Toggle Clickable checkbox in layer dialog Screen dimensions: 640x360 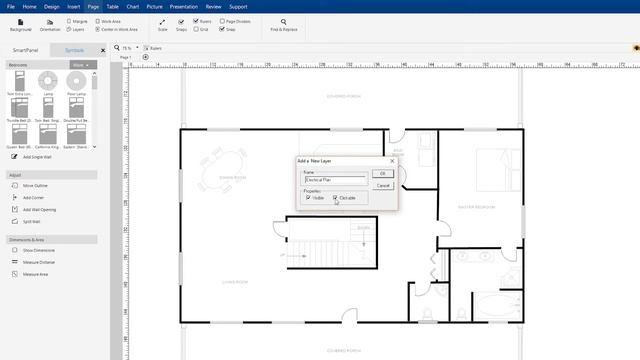pos(335,198)
